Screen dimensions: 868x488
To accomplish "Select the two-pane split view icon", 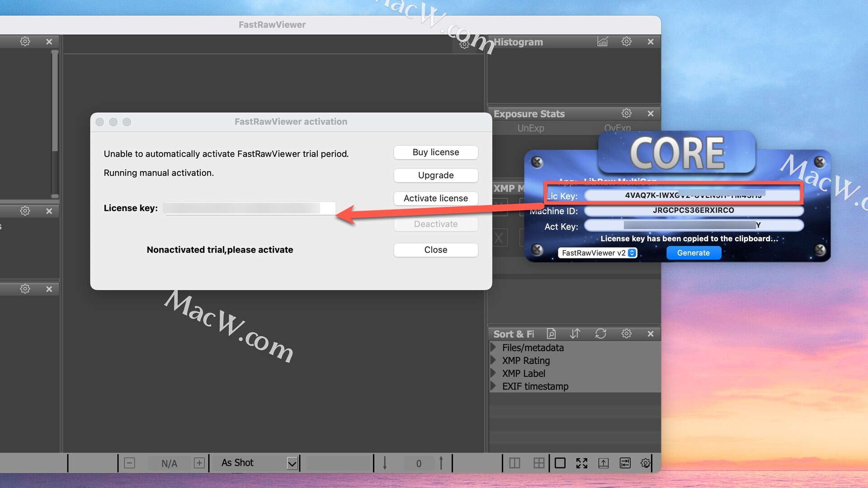I will [514, 463].
